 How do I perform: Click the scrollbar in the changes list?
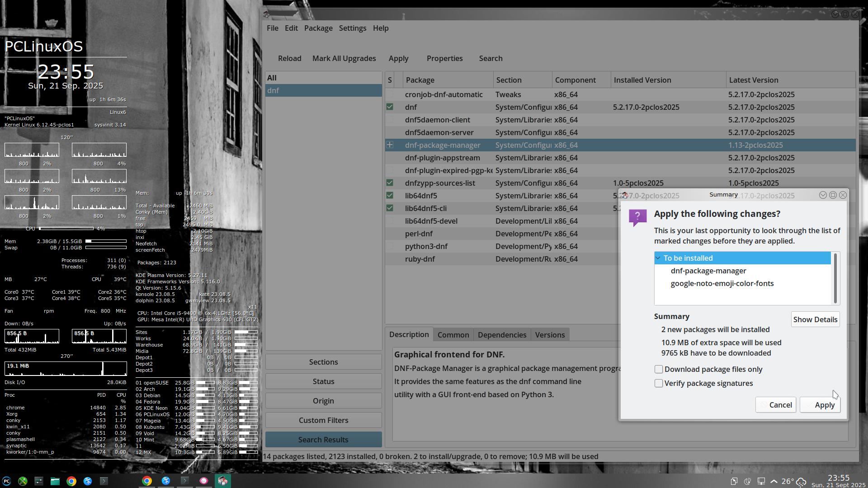835,278
